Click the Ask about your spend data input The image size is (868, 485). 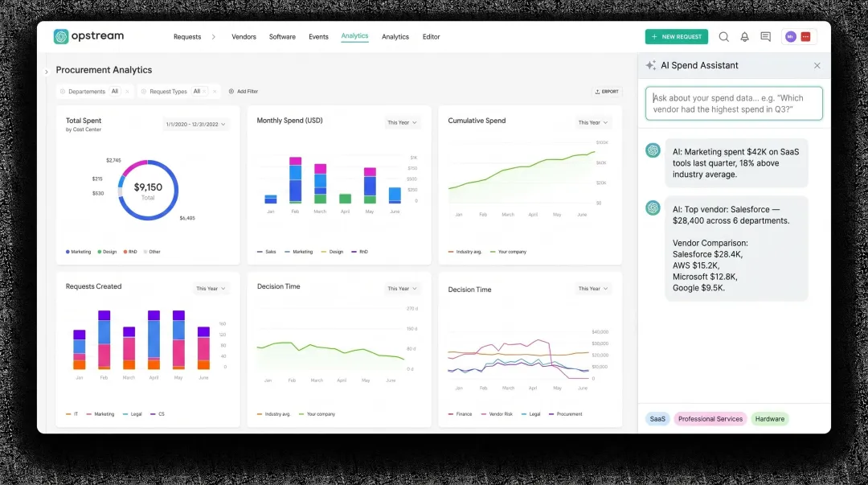[x=734, y=104]
